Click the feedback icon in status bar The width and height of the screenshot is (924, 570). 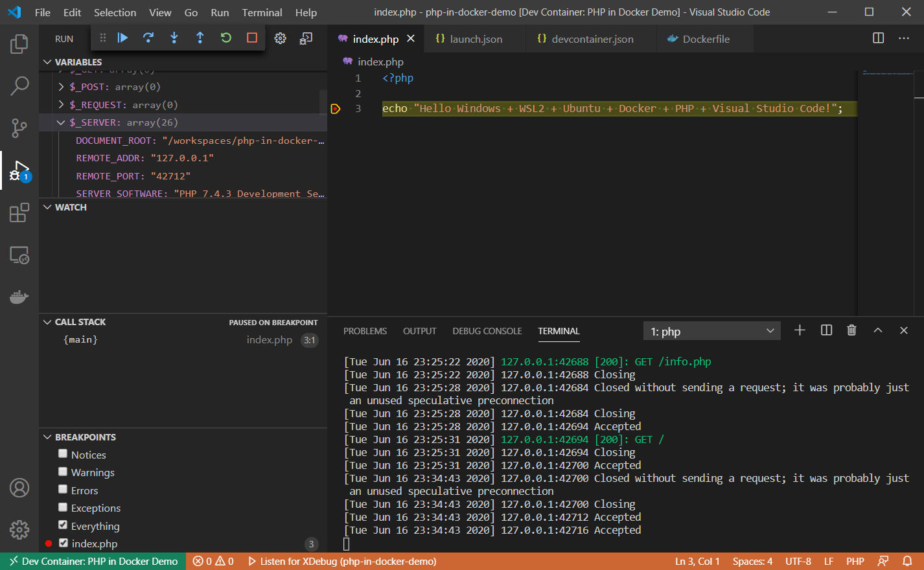[883, 562]
